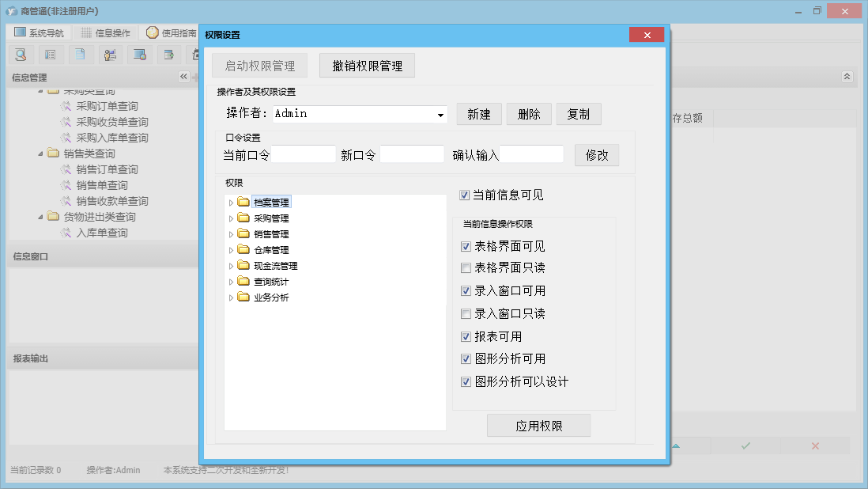
Task: Focus the 确认输入 input field
Action: point(531,154)
